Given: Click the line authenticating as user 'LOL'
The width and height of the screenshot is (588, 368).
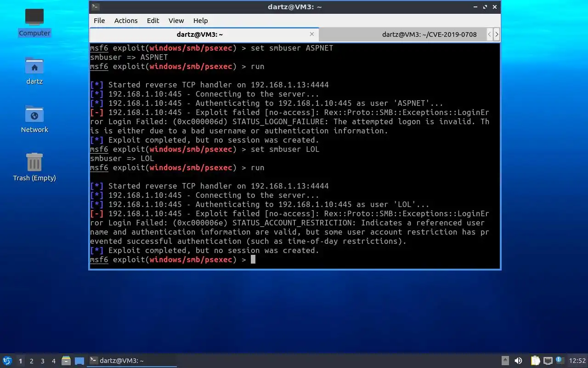Looking at the screenshot, I should tap(260, 204).
